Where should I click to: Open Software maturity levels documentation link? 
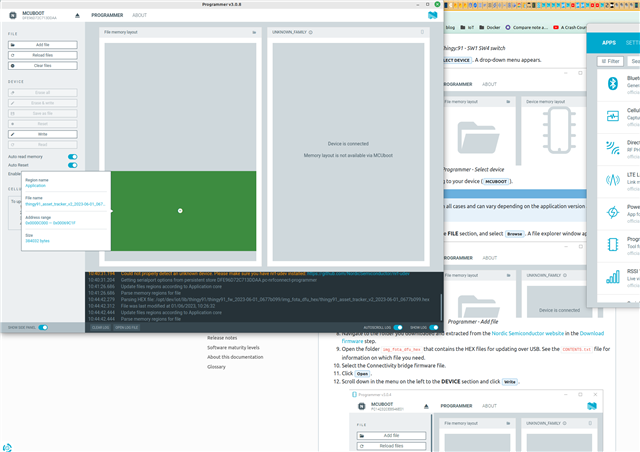233,347
